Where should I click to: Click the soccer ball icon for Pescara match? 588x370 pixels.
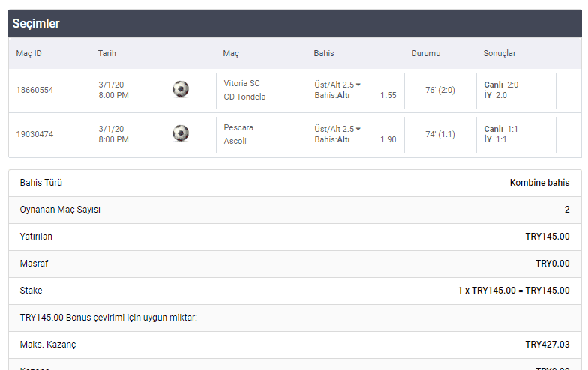click(180, 133)
